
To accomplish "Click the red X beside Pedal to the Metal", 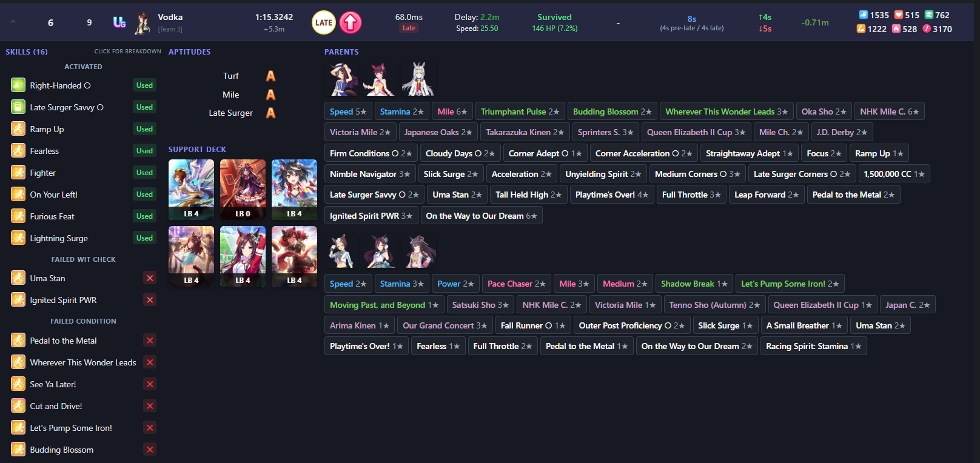I will [x=150, y=341].
